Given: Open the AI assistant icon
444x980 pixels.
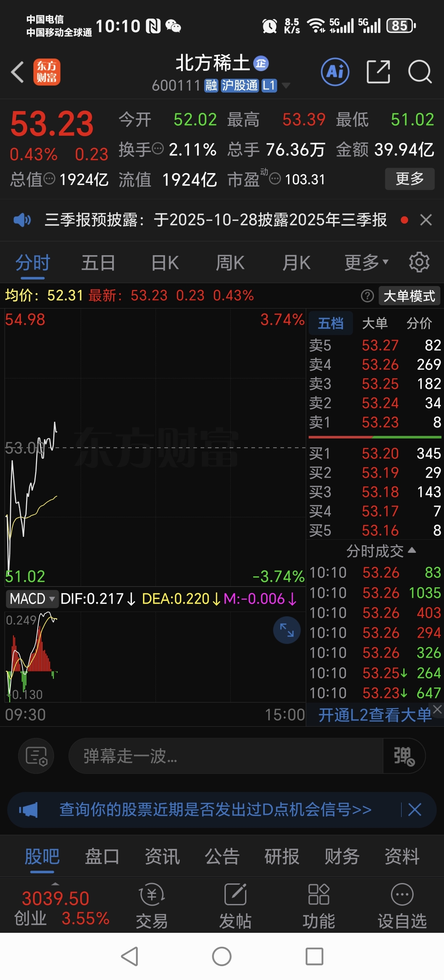Looking at the screenshot, I should tap(335, 72).
